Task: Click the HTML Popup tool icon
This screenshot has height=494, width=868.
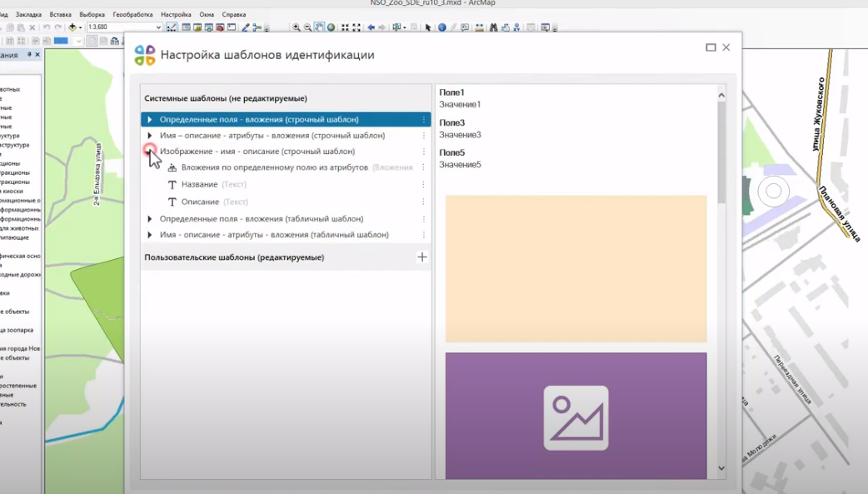Action: click(465, 27)
